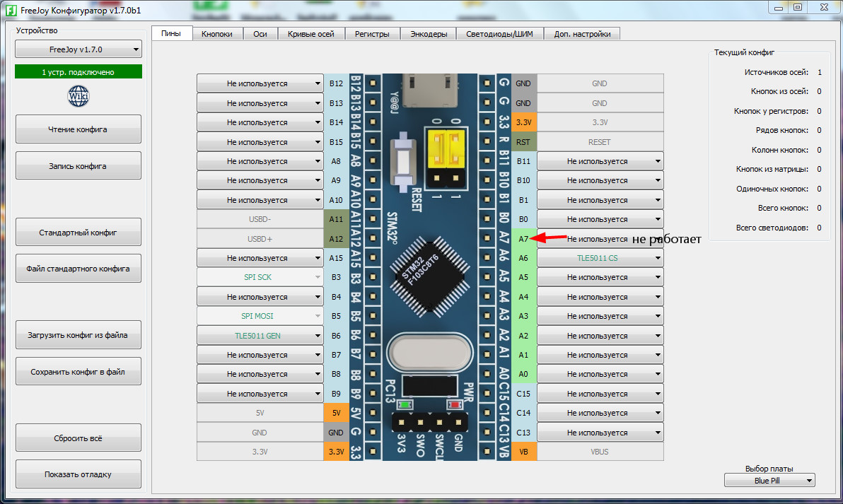The height and width of the screenshot is (504, 843).
Task: Open the A6 TLE5011 CS dropdown
Action: point(600,258)
